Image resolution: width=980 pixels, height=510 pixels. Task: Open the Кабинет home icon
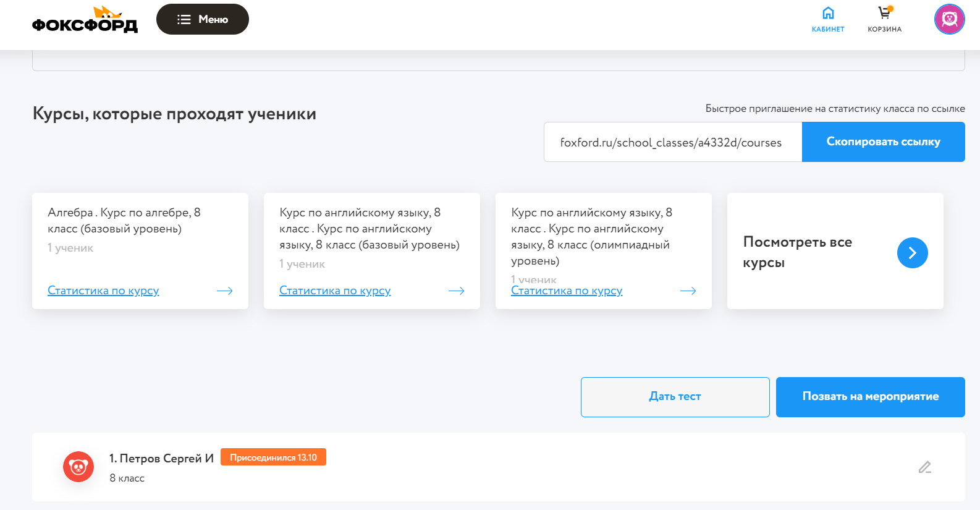(x=828, y=14)
